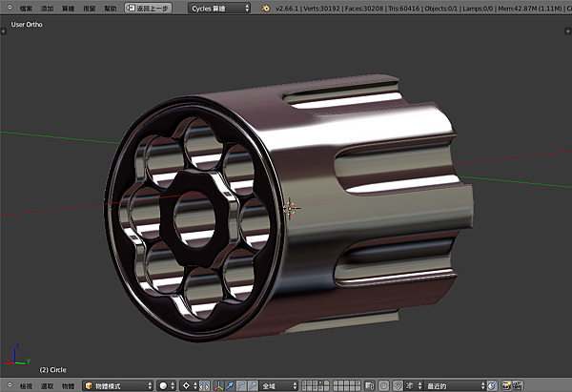Click the Faces:30208 statistic
The height and width of the screenshot is (392, 572).
(x=363, y=8)
